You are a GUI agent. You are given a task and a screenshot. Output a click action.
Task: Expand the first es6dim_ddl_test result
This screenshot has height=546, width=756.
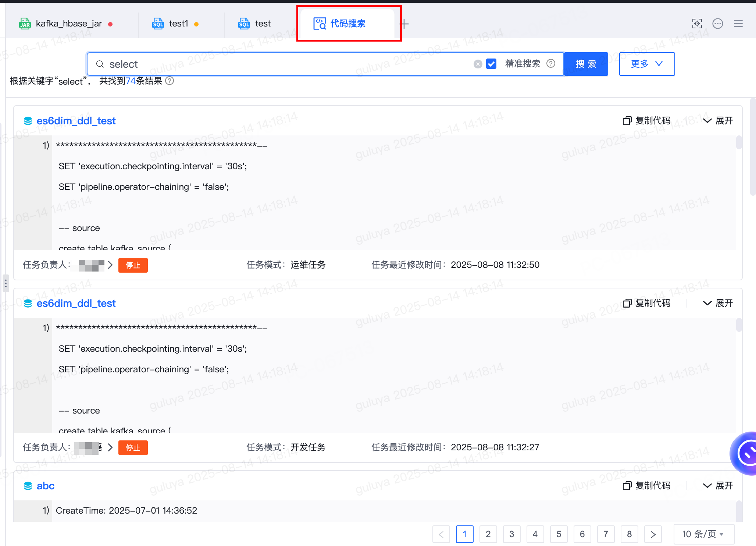(718, 121)
